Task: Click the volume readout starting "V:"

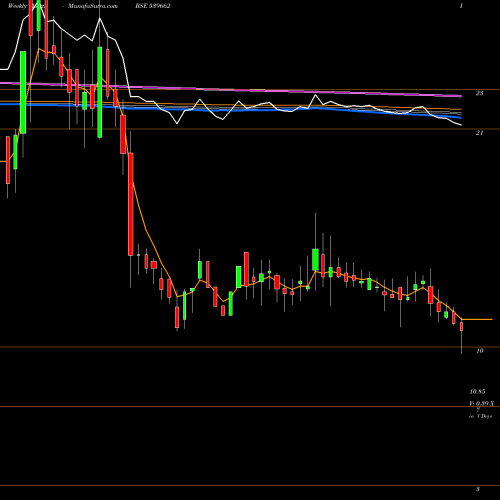Action: [x=482, y=404]
